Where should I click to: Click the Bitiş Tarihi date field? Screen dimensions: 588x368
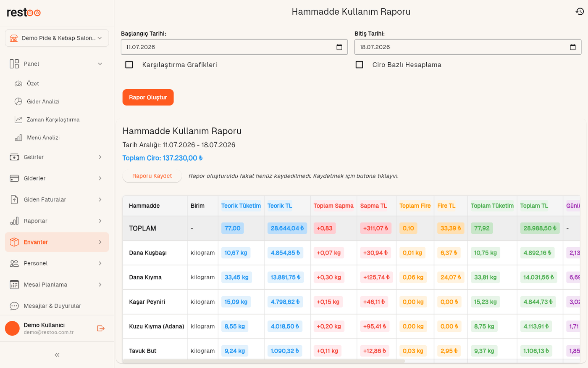(x=468, y=47)
